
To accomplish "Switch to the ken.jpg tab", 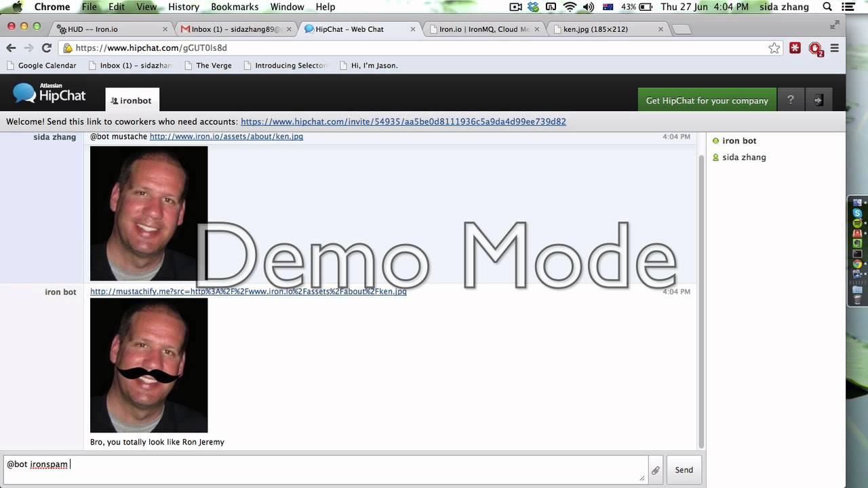I will 608,29.
